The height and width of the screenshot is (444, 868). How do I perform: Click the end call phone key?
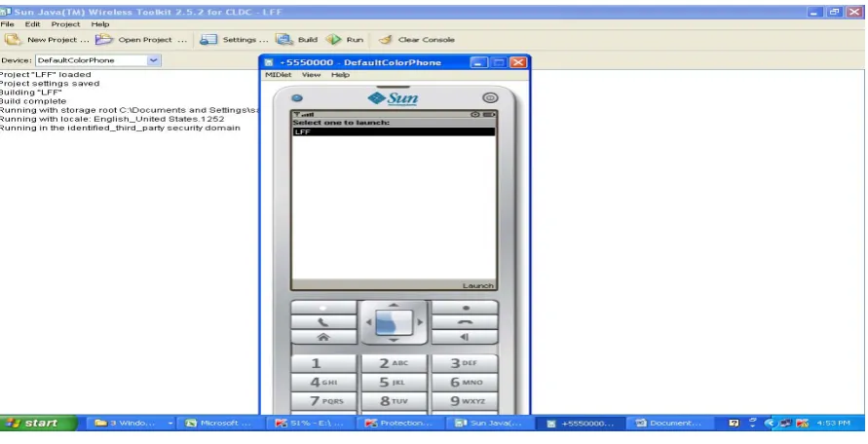(465, 322)
